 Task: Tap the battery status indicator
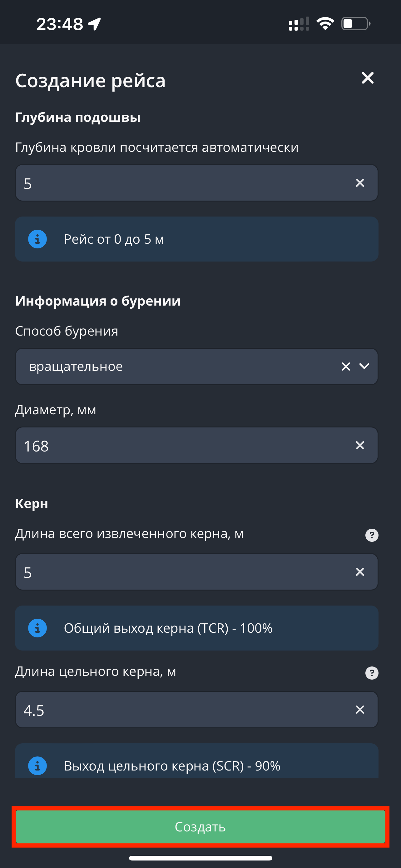coord(355,24)
